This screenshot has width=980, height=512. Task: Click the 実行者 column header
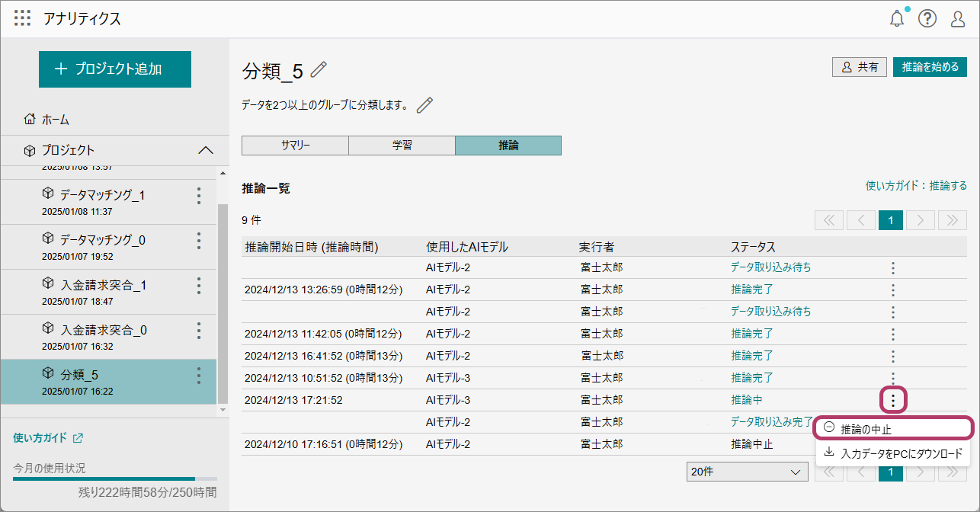tap(597, 247)
